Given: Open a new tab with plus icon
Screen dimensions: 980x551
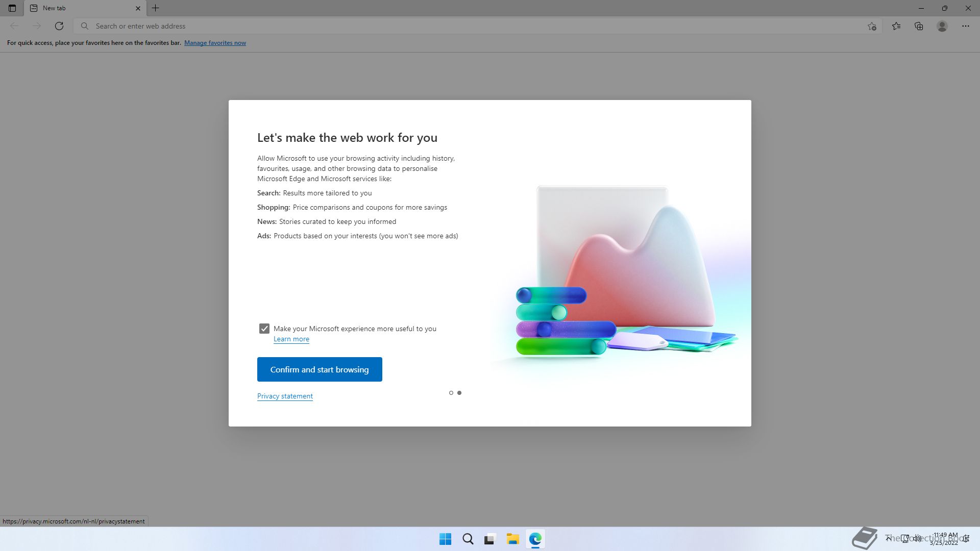Looking at the screenshot, I should tap(156, 8).
